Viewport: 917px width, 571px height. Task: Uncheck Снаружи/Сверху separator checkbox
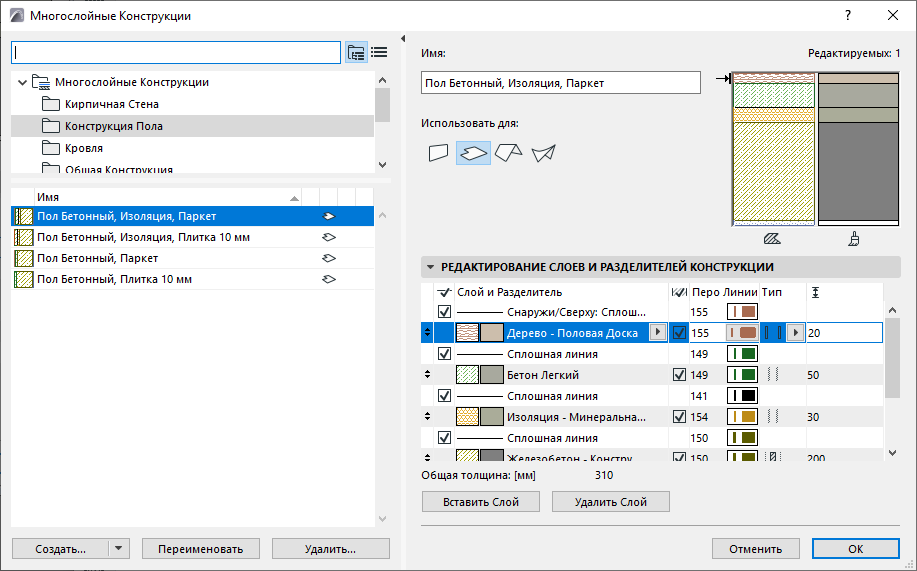[x=444, y=312]
